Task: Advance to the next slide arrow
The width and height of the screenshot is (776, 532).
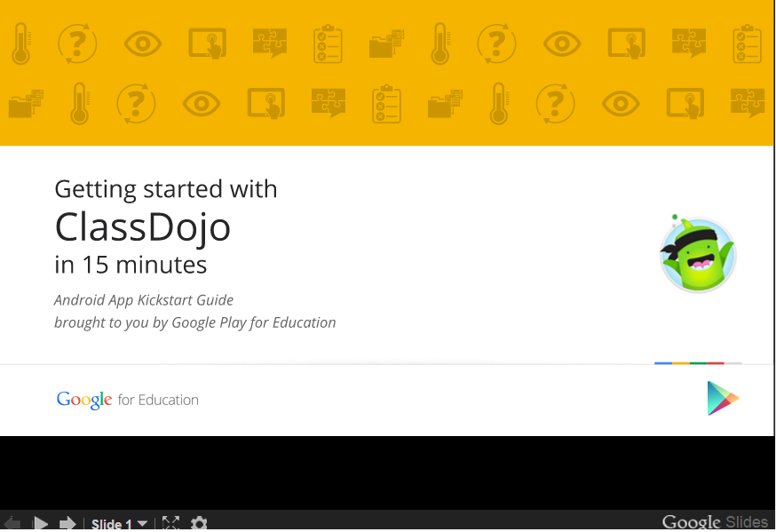Action: point(67,523)
